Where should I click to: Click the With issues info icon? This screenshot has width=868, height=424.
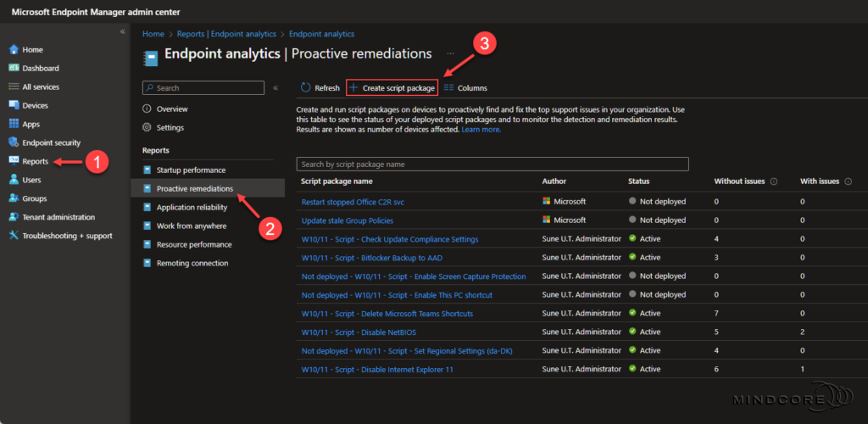(x=848, y=181)
